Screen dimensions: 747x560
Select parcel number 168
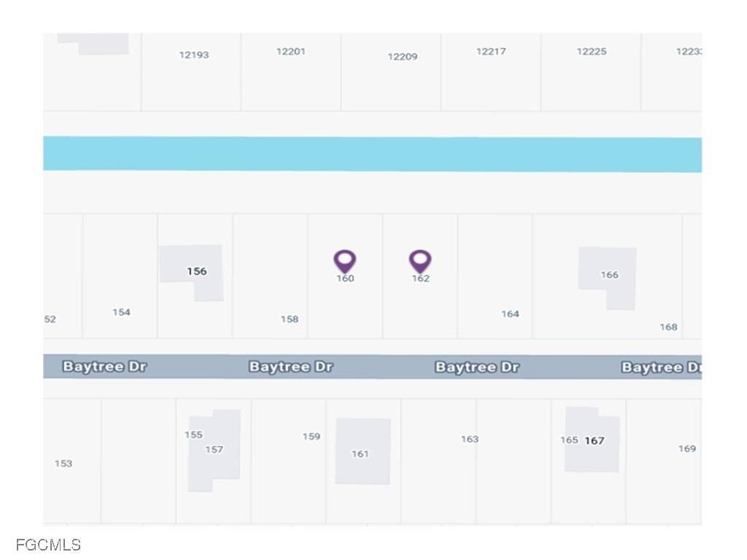tap(668, 327)
